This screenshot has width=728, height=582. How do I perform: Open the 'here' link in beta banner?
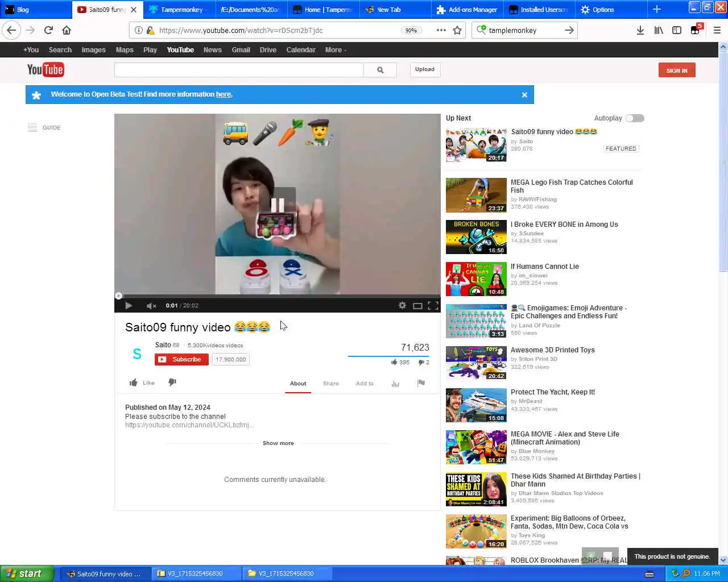(223, 94)
